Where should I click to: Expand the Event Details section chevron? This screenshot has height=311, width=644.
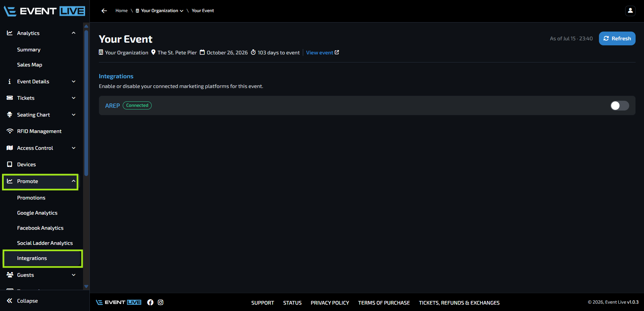(74, 81)
